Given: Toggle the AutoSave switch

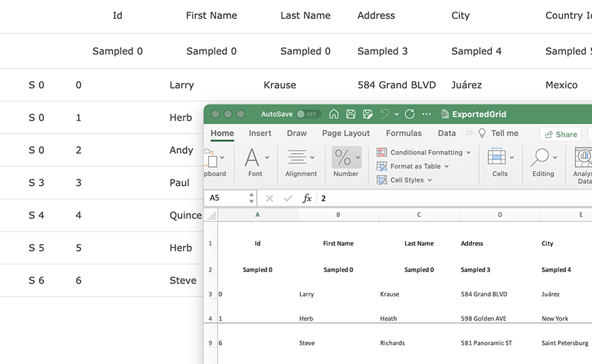Looking at the screenshot, I should tap(308, 114).
